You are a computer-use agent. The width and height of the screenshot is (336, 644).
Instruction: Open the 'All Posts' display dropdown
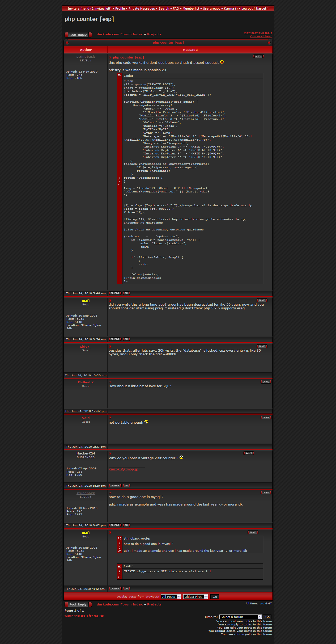point(171,597)
